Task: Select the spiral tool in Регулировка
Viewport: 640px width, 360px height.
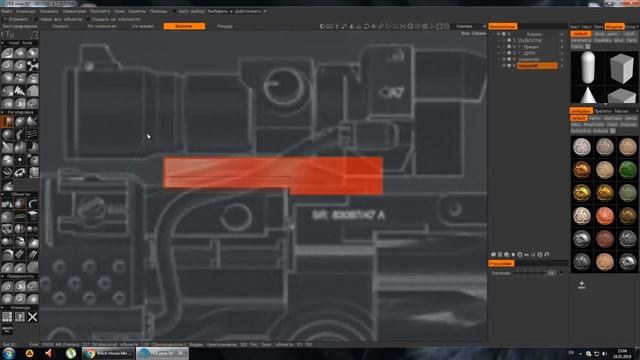Action: coord(7,173)
